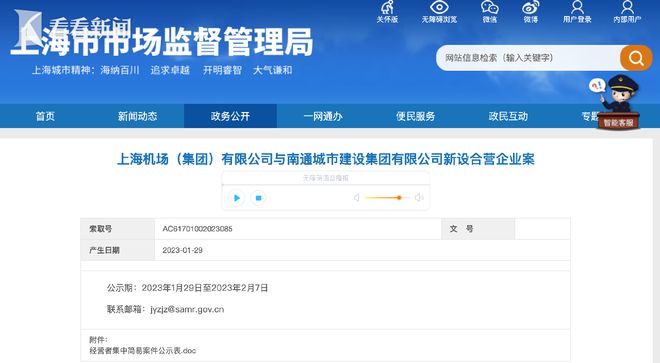Focus the 网站信息检索 search input field
The height and width of the screenshot is (363, 660).
click(x=528, y=58)
